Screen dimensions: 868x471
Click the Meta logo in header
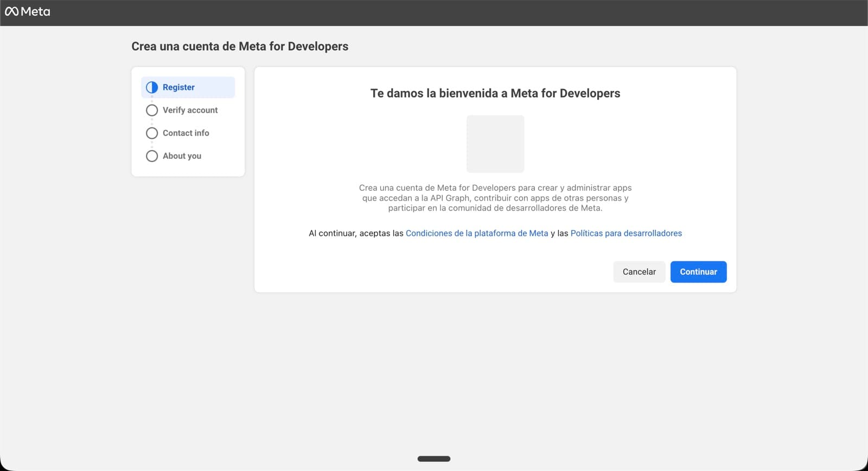[27, 11]
